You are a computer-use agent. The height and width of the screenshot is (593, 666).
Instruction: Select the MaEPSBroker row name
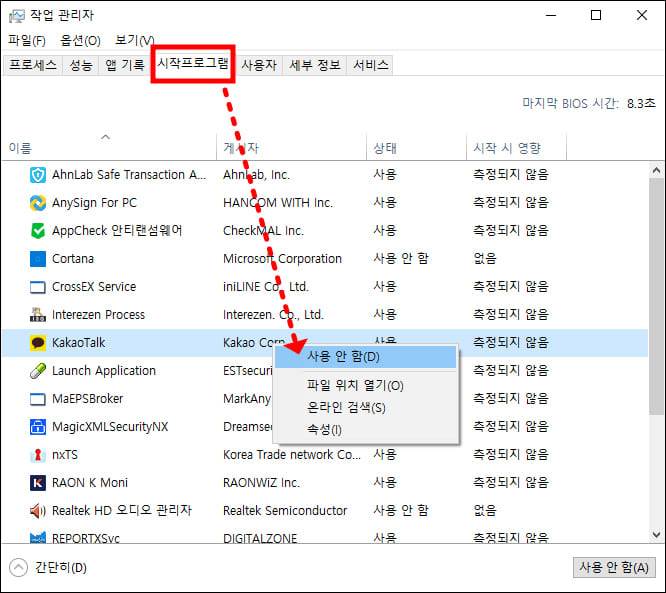(87, 399)
